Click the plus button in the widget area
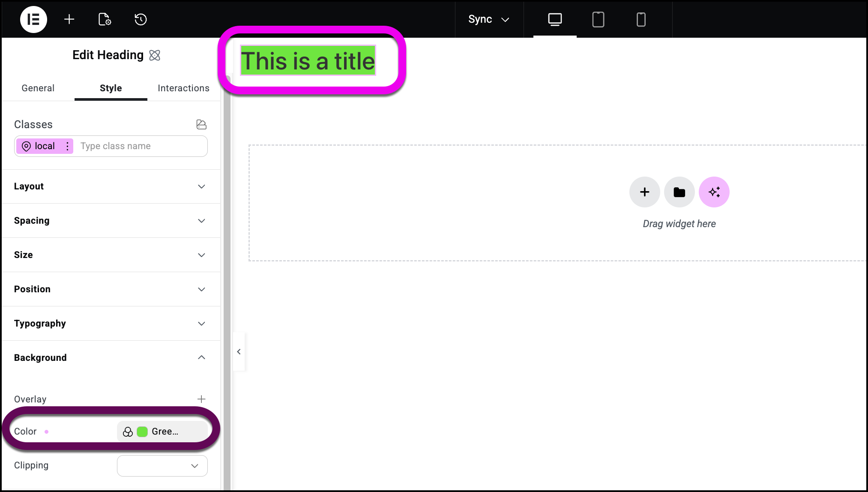 [x=644, y=192]
